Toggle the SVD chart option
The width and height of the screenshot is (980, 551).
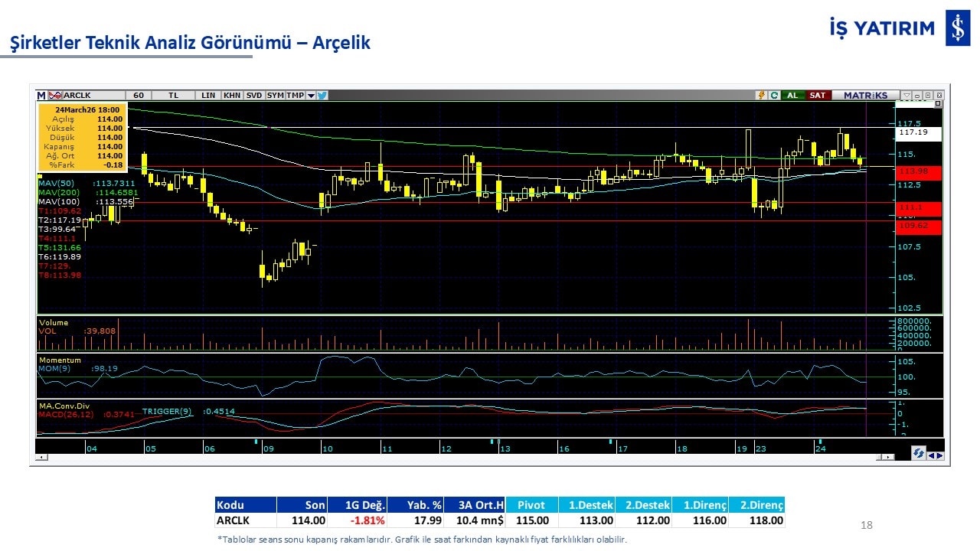[x=254, y=96]
